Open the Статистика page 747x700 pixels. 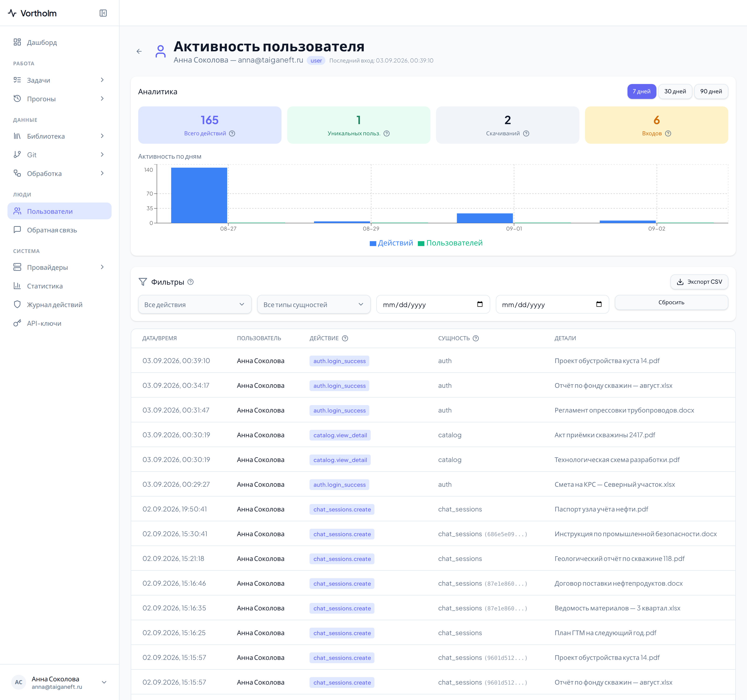59,286
